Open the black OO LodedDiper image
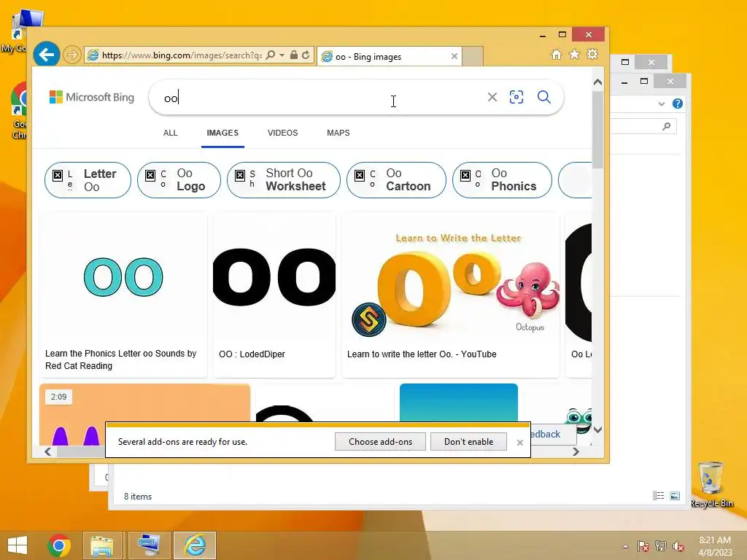 274,277
